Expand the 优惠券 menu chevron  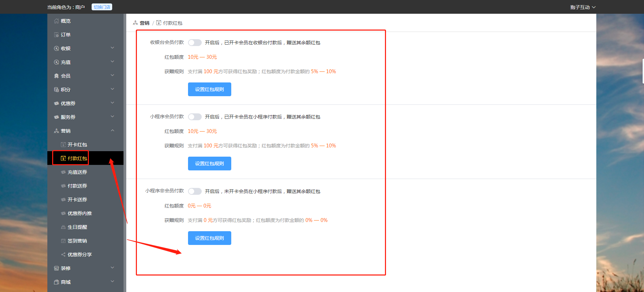pos(112,103)
